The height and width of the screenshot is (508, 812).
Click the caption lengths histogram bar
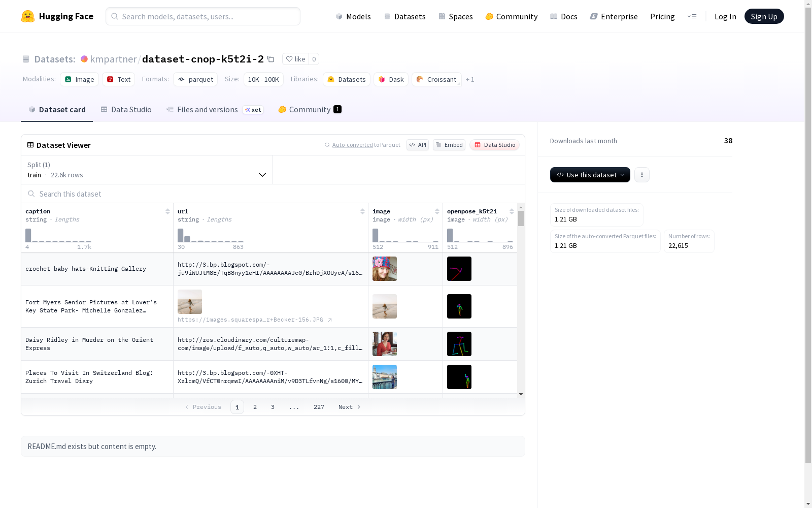[28, 235]
